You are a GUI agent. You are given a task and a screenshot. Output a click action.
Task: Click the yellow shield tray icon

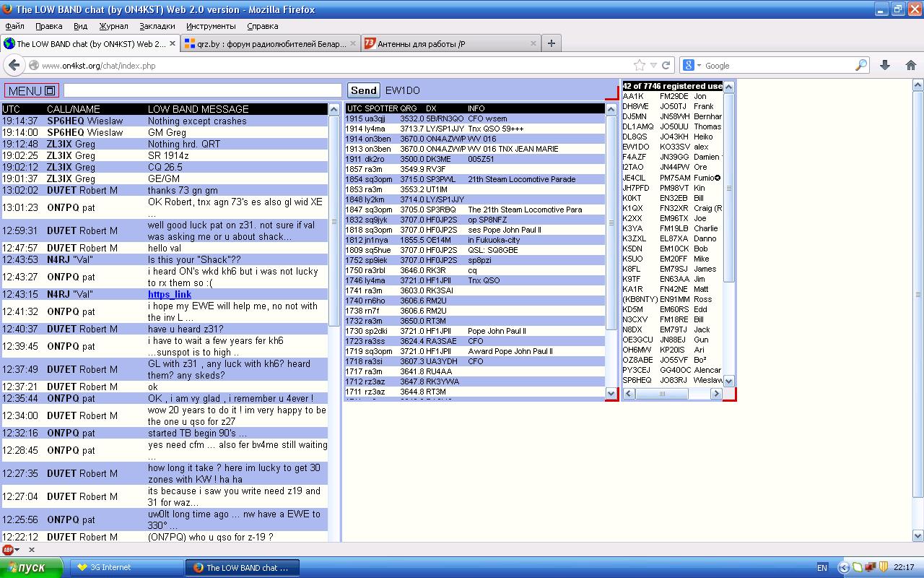(883, 568)
